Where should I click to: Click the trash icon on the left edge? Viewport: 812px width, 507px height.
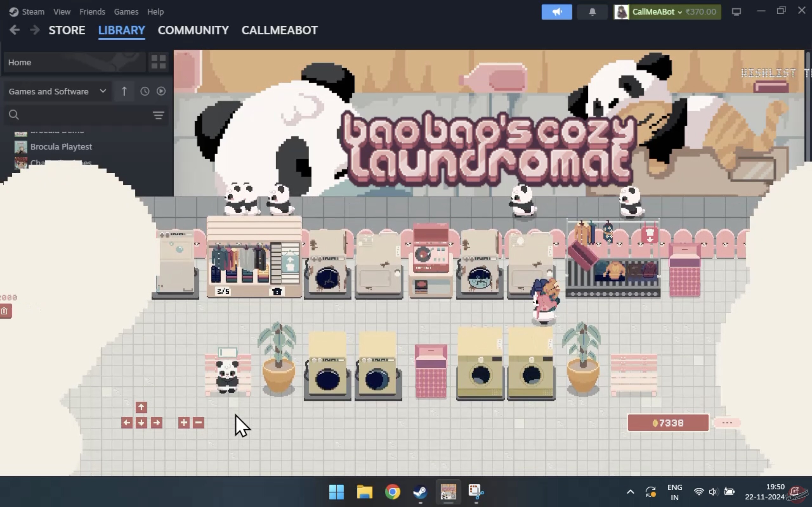4,311
